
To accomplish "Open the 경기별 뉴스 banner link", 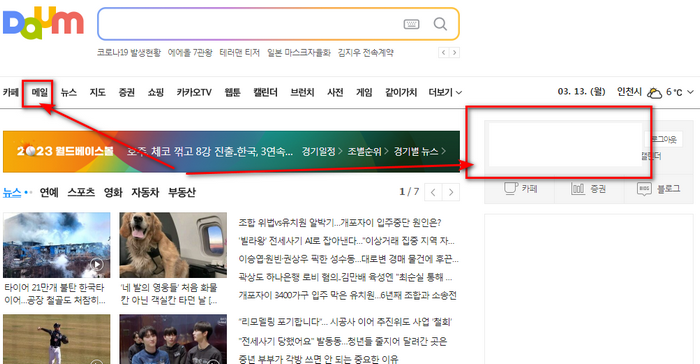I will pos(420,151).
